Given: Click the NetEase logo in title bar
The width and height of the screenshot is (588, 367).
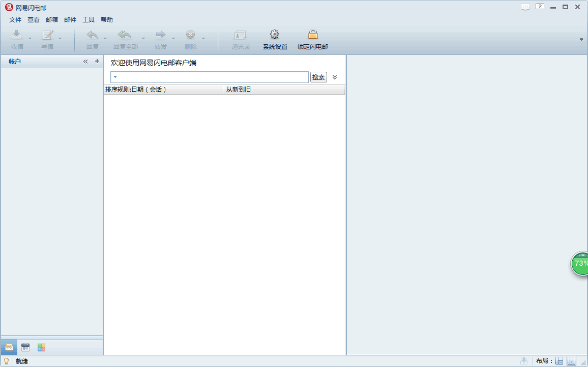Looking at the screenshot, I should pyautogui.click(x=9, y=7).
